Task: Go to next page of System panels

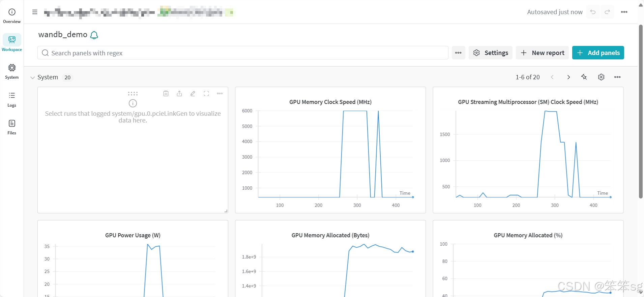Action: click(x=568, y=77)
